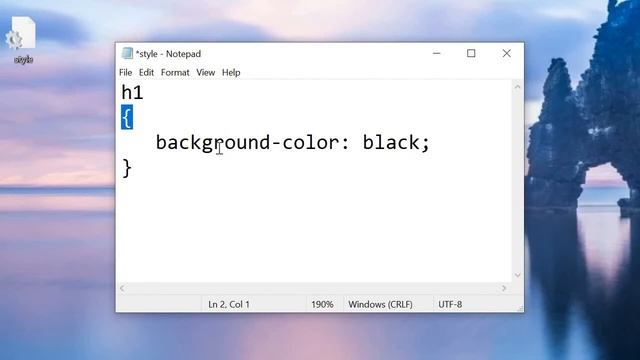Viewport: 640px width, 360px height.
Task: Click the value black; in editor
Action: (396, 143)
